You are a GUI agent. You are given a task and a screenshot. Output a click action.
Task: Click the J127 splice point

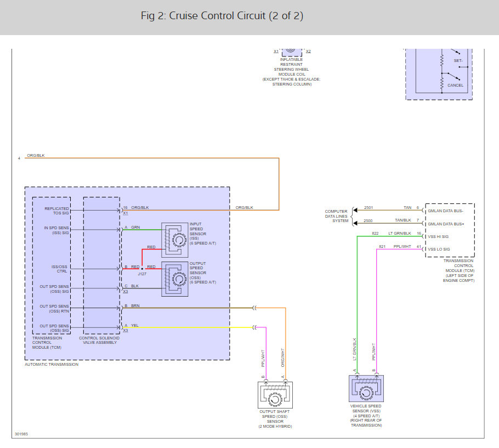click(x=141, y=267)
